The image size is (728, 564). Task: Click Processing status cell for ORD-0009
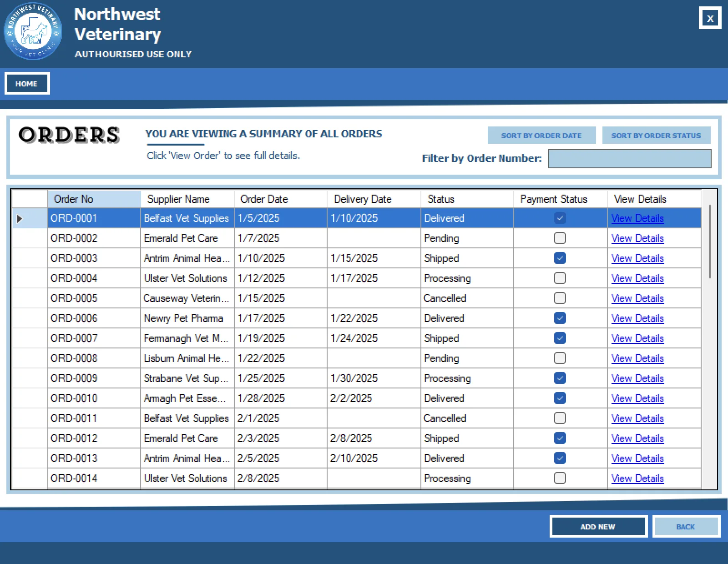(x=467, y=378)
